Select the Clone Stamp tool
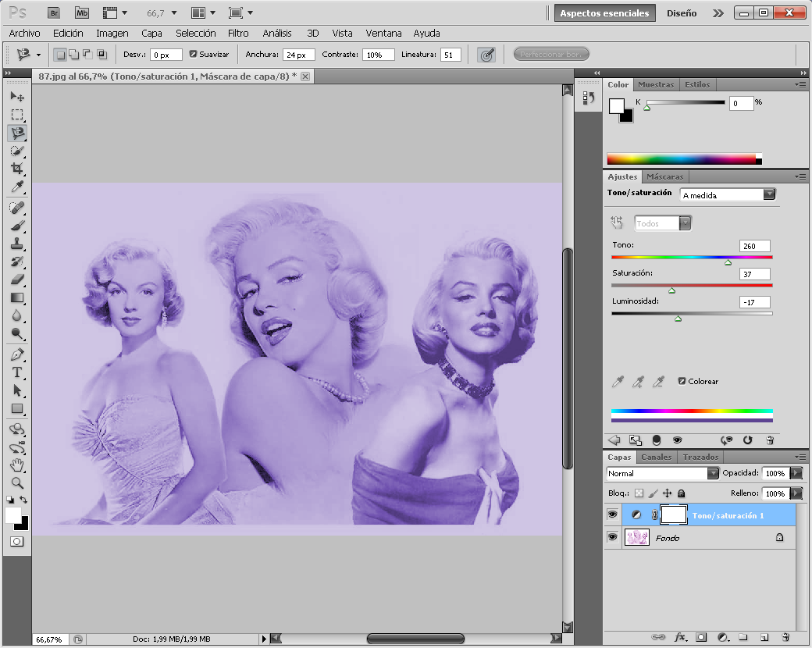812x648 pixels. (x=17, y=244)
